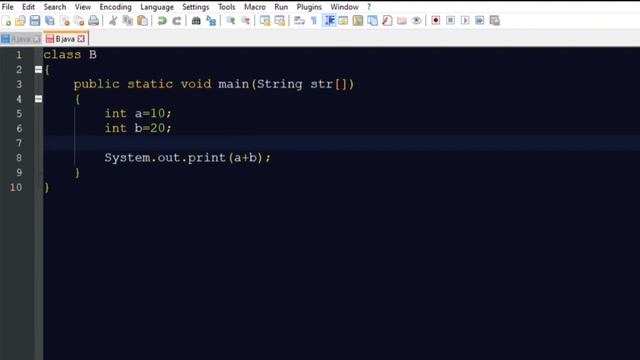
Task: Toggle file monitoring eye icon
Action: coord(417,20)
